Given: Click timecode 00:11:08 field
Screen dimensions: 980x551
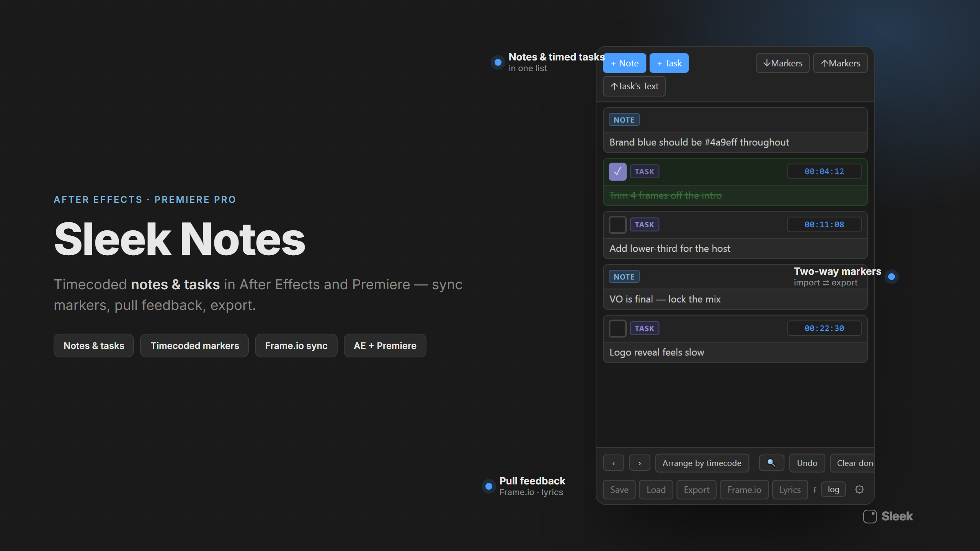Looking at the screenshot, I should click(824, 225).
